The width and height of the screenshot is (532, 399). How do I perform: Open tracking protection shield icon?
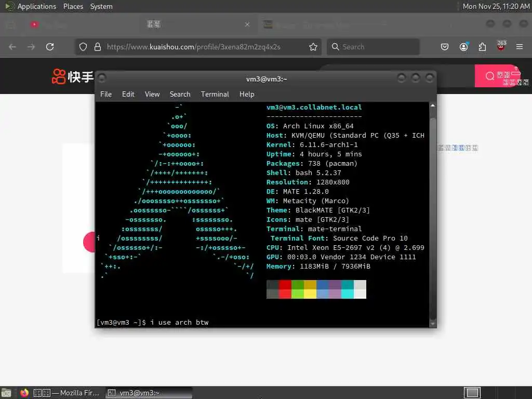click(x=83, y=47)
